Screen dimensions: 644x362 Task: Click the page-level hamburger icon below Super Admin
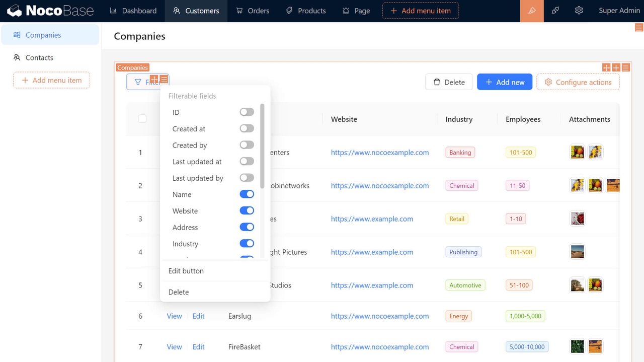639,28
